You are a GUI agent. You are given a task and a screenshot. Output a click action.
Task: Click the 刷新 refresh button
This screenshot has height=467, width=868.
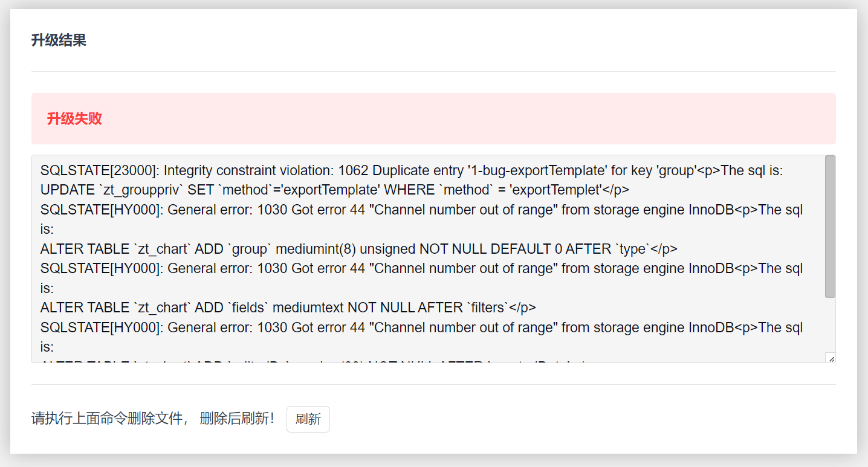308,419
